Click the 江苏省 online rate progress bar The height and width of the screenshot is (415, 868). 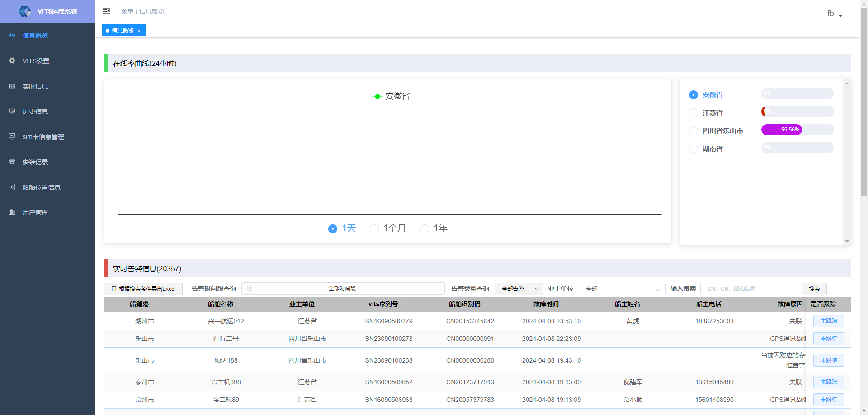click(x=797, y=112)
